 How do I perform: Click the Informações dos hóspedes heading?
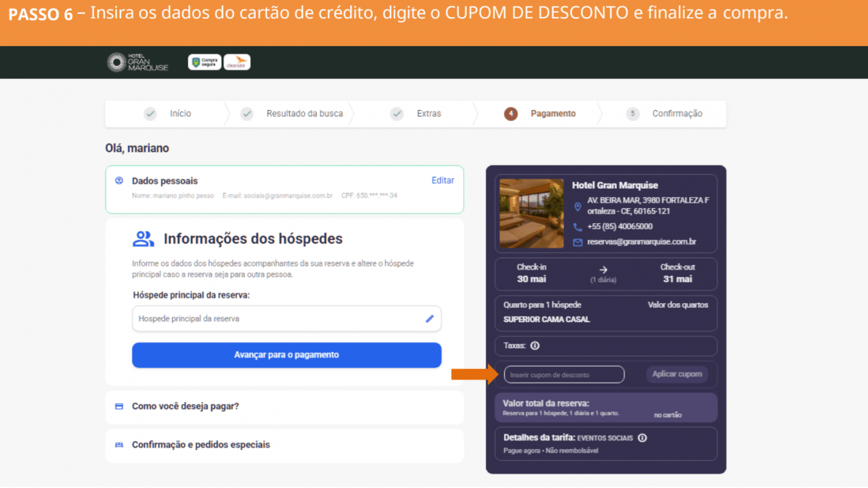tap(253, 239)
